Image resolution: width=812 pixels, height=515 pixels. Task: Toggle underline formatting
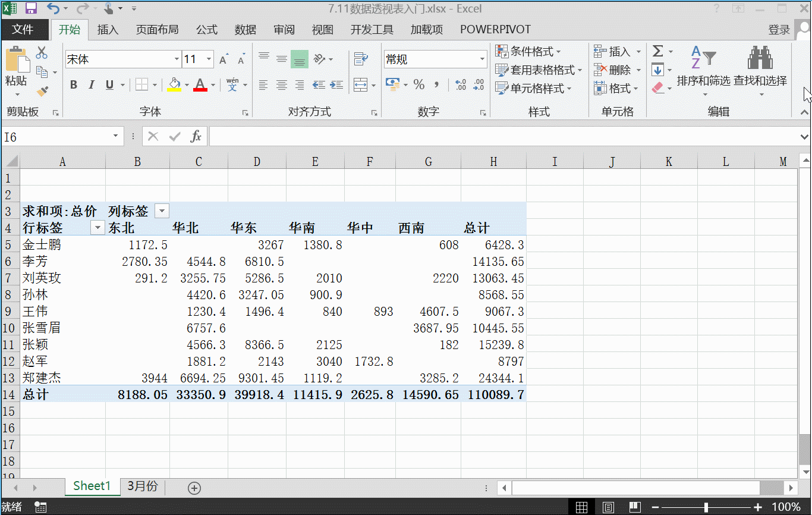click(x=108, y=84)
